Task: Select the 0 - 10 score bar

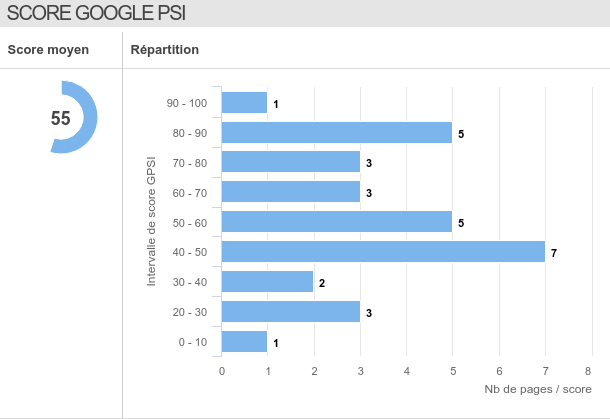Action: pyautogui.click(x=244, y=342)
